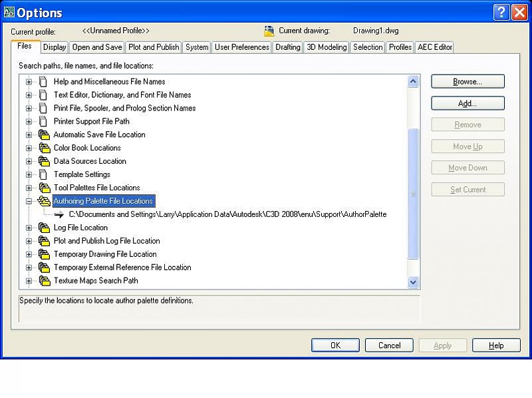Viewport: 532px width, 398px height.
Task: Click the Current drawing icon
Action: (x=269, y=31)
